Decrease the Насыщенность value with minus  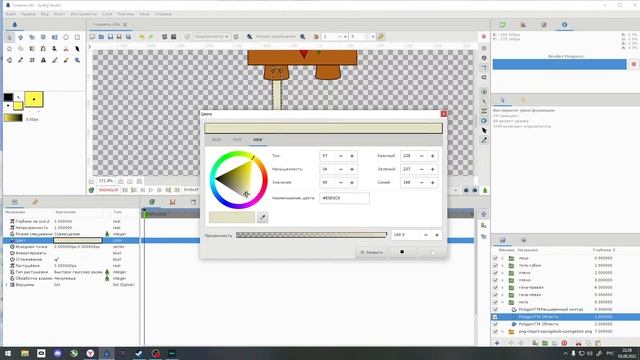point(341,169)
